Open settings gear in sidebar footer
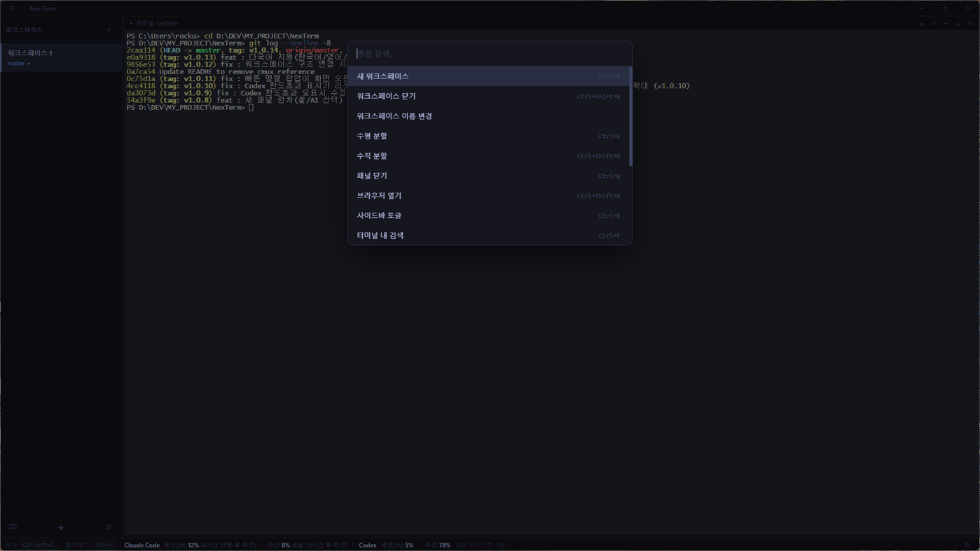Image resolution: width=980 pixels, height=551 pixels. [x=109, y=527]
